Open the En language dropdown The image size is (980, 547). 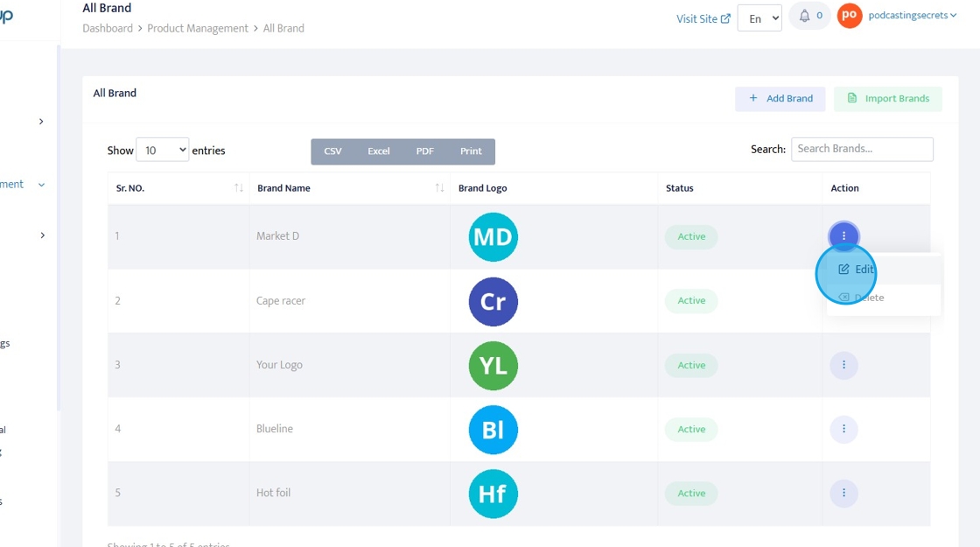tap(759, 18)
